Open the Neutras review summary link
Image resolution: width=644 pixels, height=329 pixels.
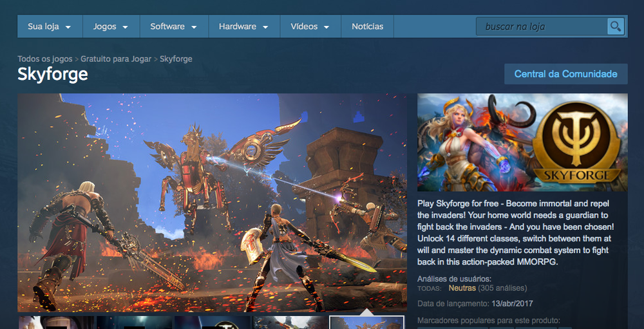click(x=462, y=288)
